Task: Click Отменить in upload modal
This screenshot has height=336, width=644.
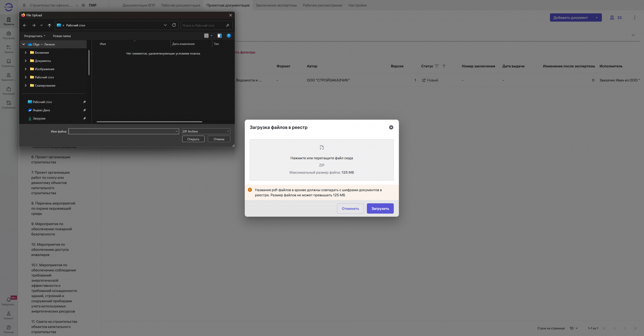Action: pyautogui.click(x=350, y=209)
